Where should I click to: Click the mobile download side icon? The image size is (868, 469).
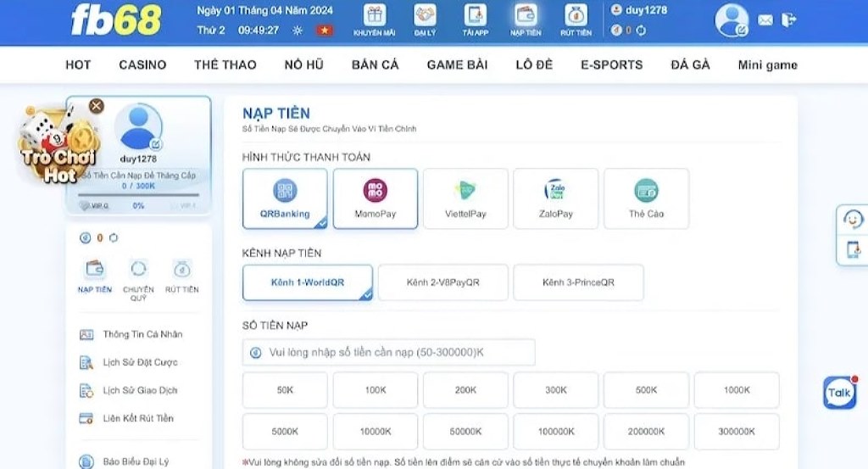pyautogui.click(x=854, y=249)
